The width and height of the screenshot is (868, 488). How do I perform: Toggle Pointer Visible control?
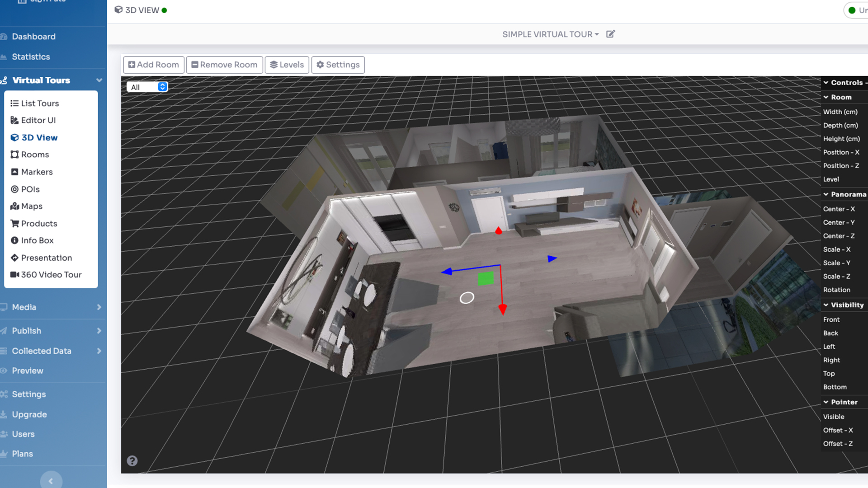tap(844, 417)
